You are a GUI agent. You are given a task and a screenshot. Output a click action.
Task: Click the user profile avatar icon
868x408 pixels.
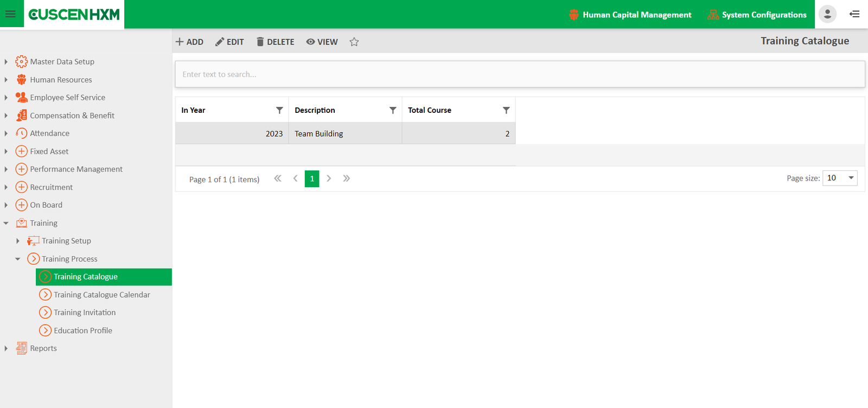[x=827, y=14]
